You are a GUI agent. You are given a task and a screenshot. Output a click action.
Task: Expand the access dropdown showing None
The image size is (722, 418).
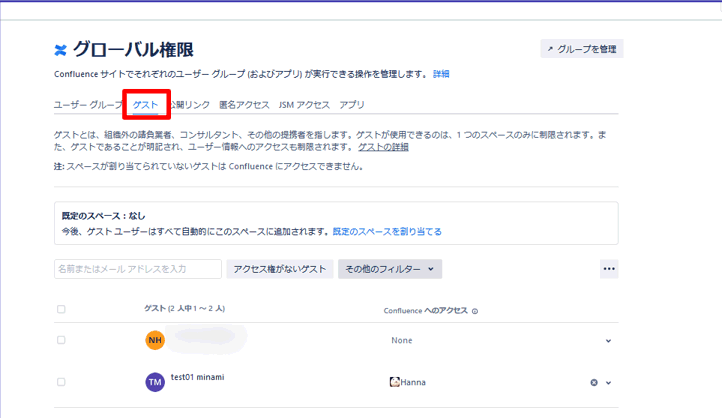(x=608, y=341)
